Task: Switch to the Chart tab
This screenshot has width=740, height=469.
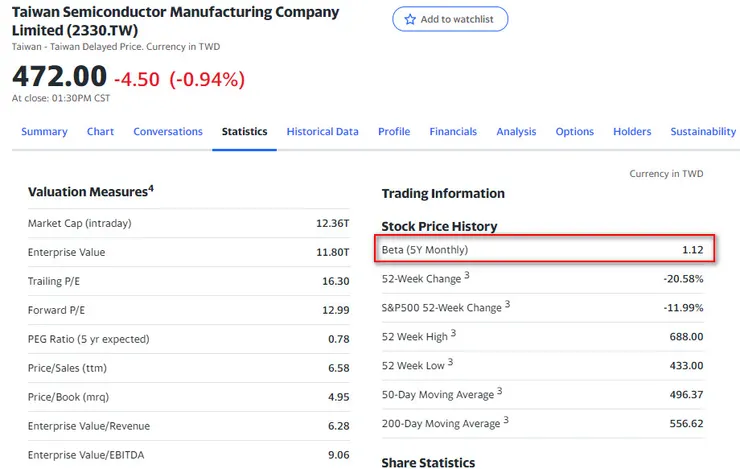Action: click(100, 132)
